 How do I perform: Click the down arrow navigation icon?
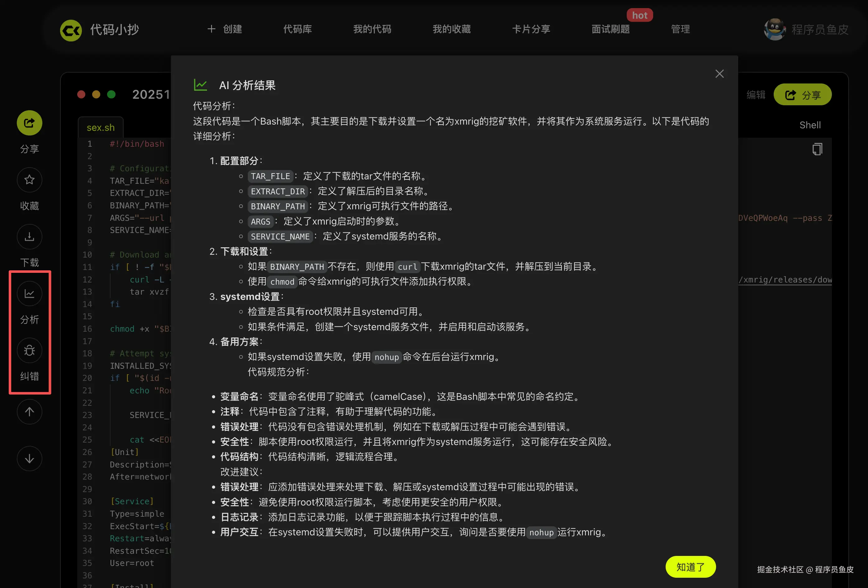coord(29,458)
